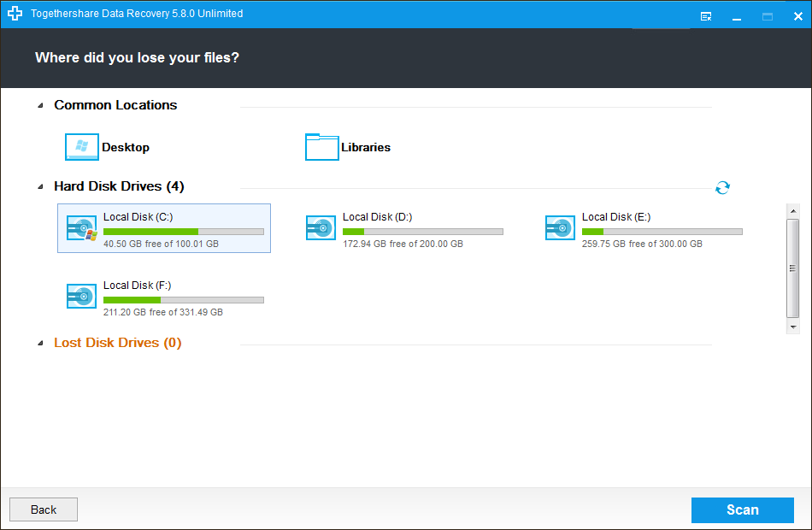Select the Desktop location icon
Screen dimensions: 812x530
click(x=82, y=147)
